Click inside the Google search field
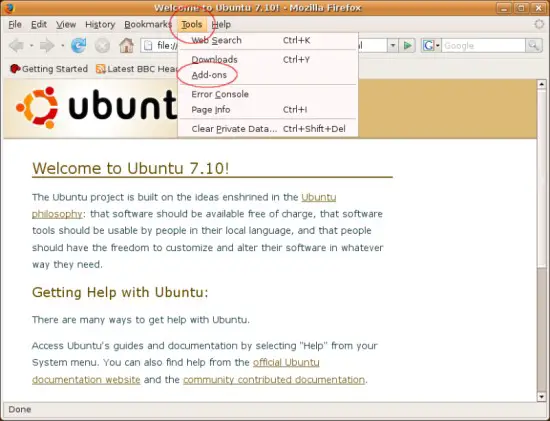Viewport: 550px width, 421px height. pos(483,46)
